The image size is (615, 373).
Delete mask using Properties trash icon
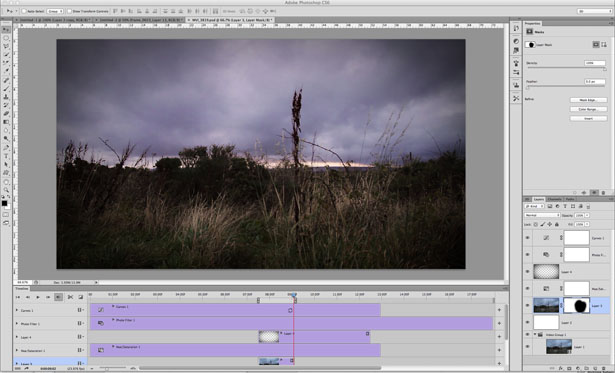tap(603, 193)
